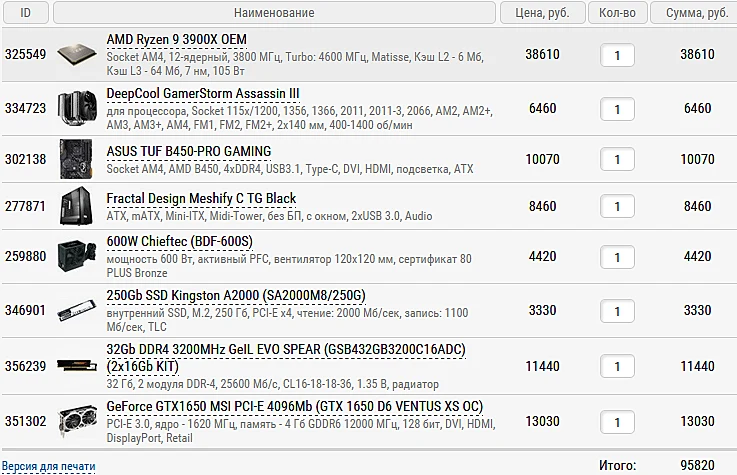
Task: Click the RAM description 32 Гб, 2 модуля DDR-4
Action: pyautogui.click(x=273, y=384)
